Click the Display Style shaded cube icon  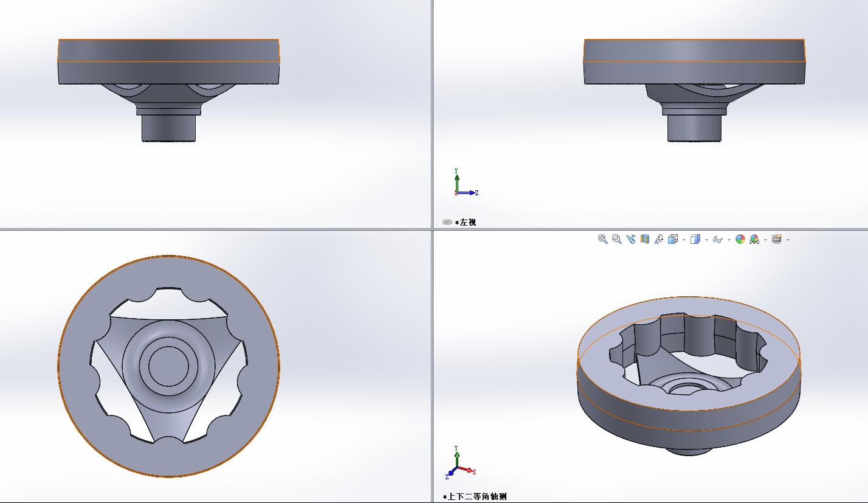click(695, 240)
